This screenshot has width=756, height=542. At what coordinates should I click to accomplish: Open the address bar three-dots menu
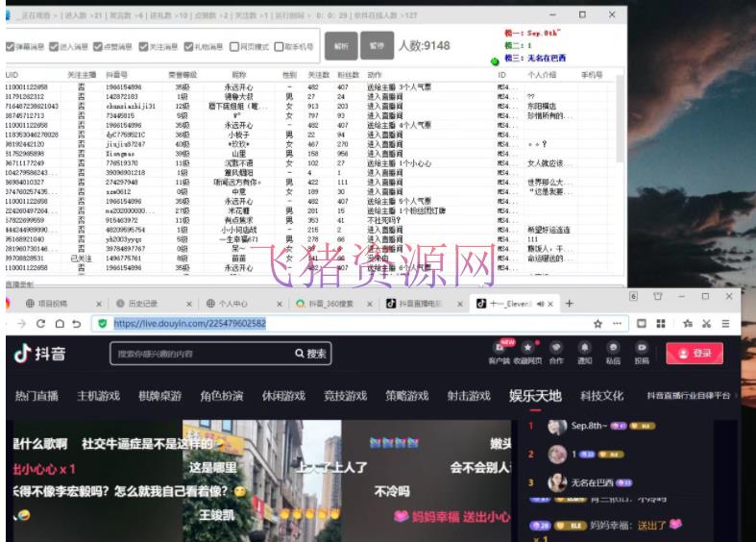tap(617, 324)
